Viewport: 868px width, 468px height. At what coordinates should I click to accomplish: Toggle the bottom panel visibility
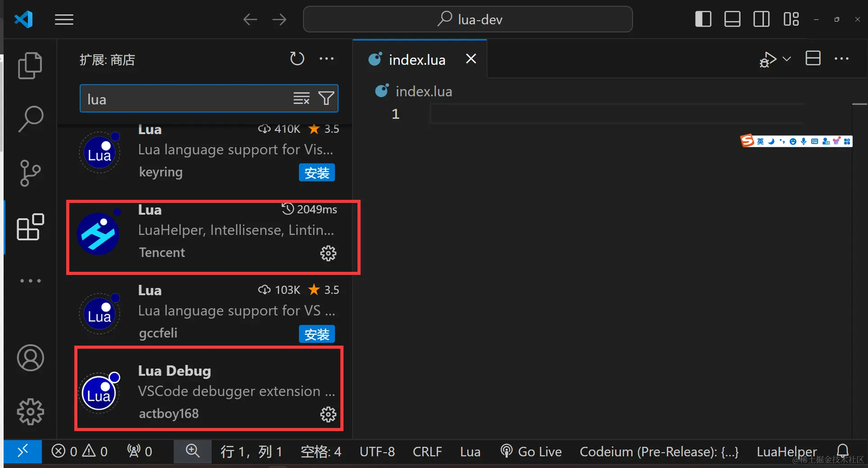[732, 19]
